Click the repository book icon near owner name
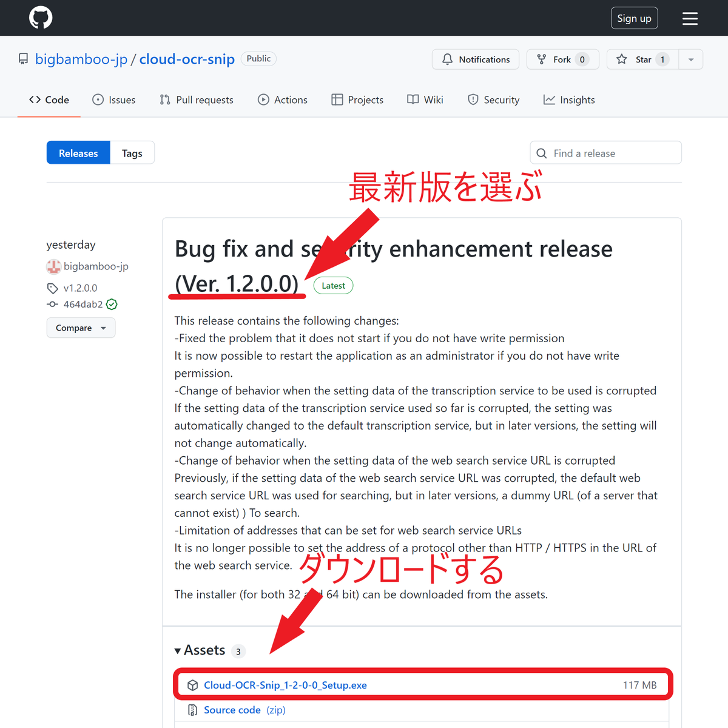The image size is (728, 728). [x=23, y=59]
